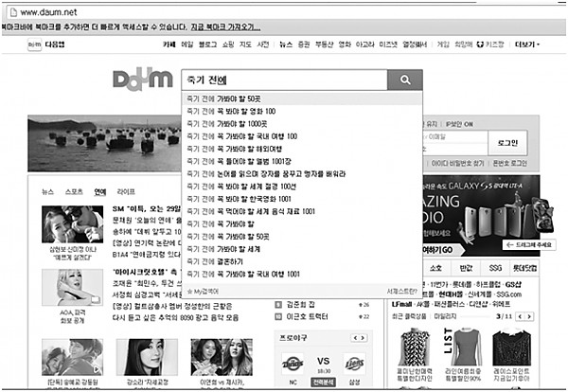This screenshot has height=392, width=568.
Task: Open 아고라 in the top menu
Action: 364,45
